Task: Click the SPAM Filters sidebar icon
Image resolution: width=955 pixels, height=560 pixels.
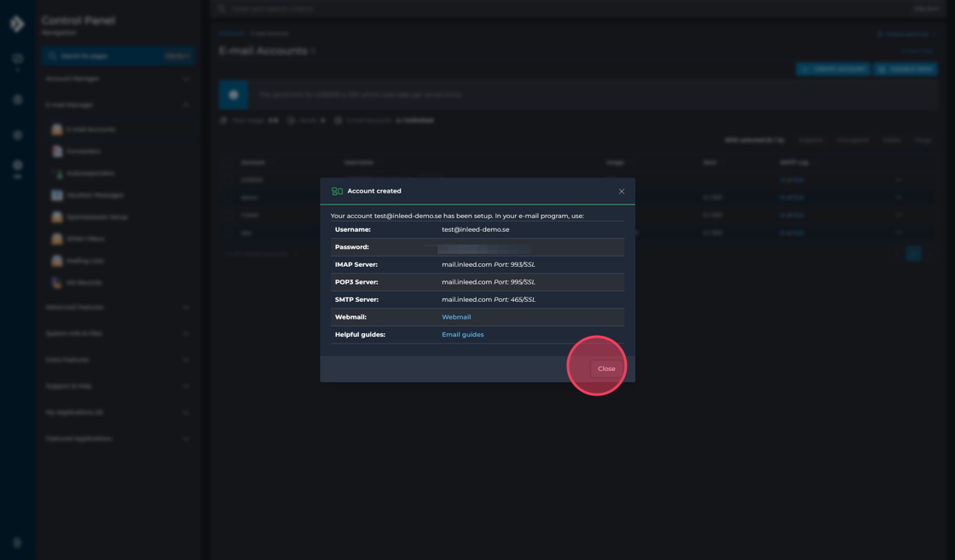Action: pyautogui.click(x=57, y=240)
